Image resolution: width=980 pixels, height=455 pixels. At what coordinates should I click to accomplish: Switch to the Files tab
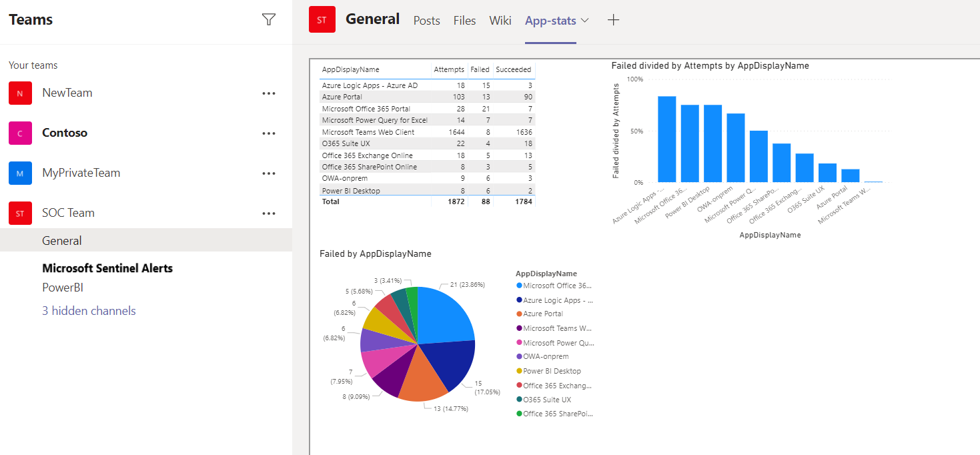click(464, 21)
